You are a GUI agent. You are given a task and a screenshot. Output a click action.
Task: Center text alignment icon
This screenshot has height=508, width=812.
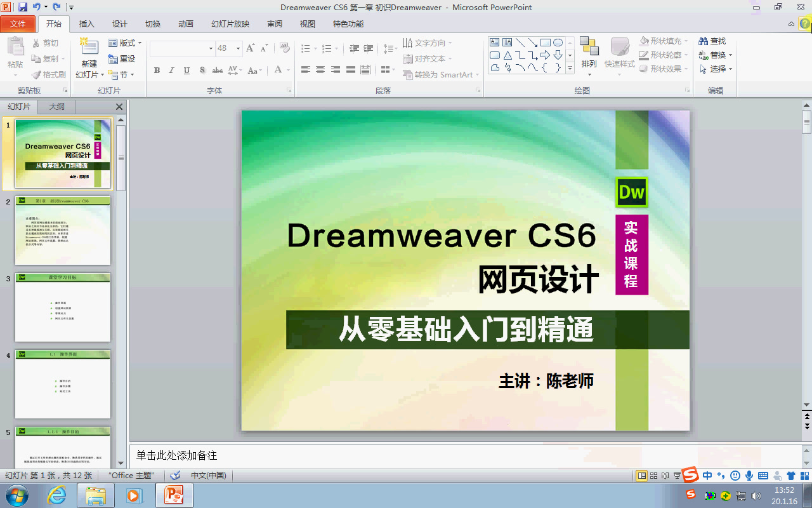point(320,70)
